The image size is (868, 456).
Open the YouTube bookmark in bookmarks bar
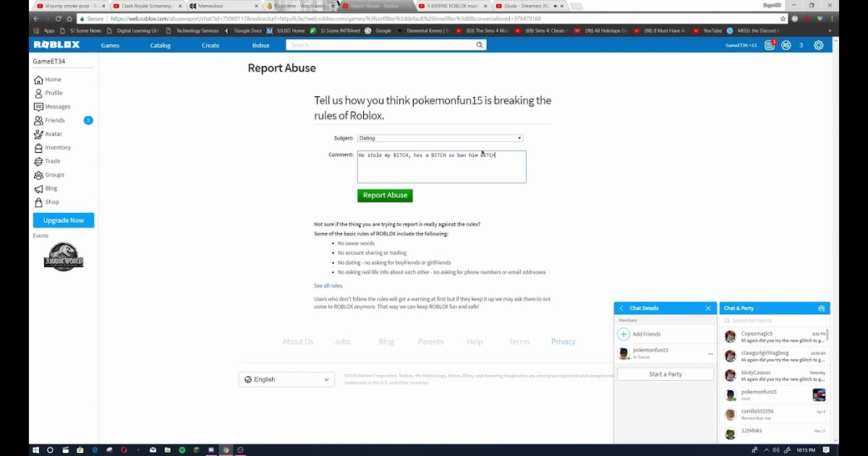(707, 31)
